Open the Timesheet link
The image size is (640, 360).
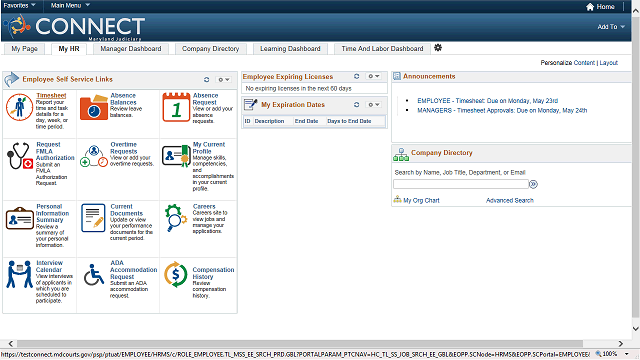[x=51, y=96]
